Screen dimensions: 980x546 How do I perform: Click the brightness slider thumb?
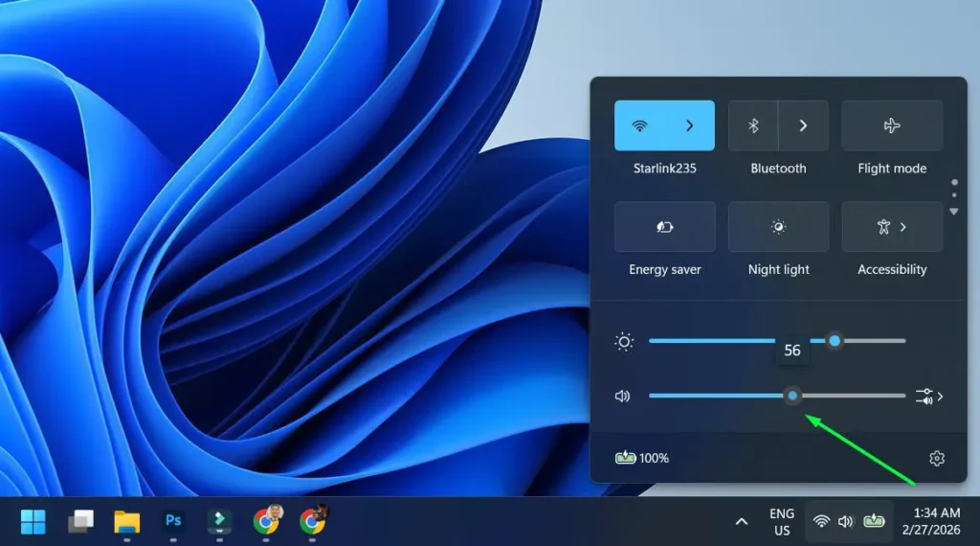(835, 341)
